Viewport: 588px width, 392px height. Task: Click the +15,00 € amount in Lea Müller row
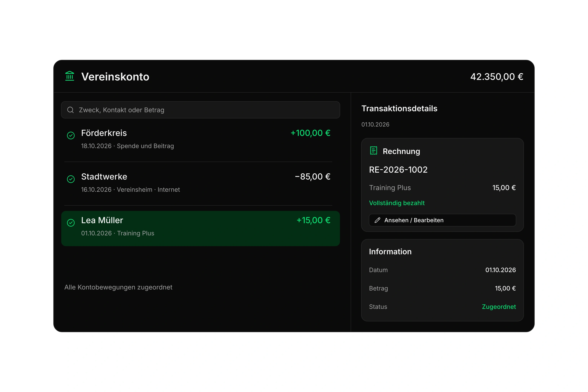coord(314,220)
